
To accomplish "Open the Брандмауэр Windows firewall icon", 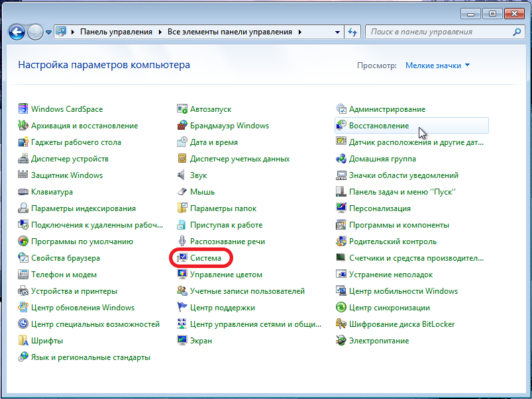I will tap(182, 126).
